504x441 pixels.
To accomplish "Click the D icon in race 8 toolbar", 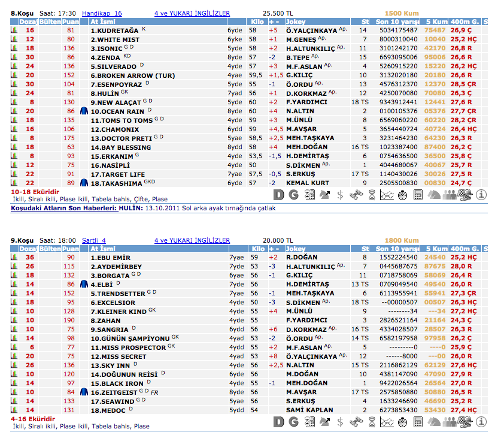I will coord(278,194).
